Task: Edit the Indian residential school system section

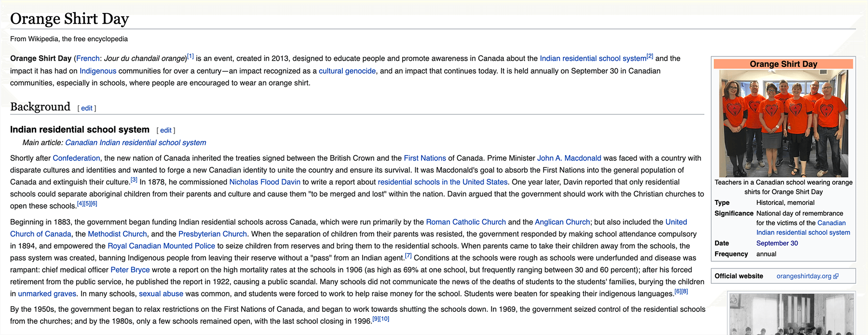Action: (x=166, y=131)
